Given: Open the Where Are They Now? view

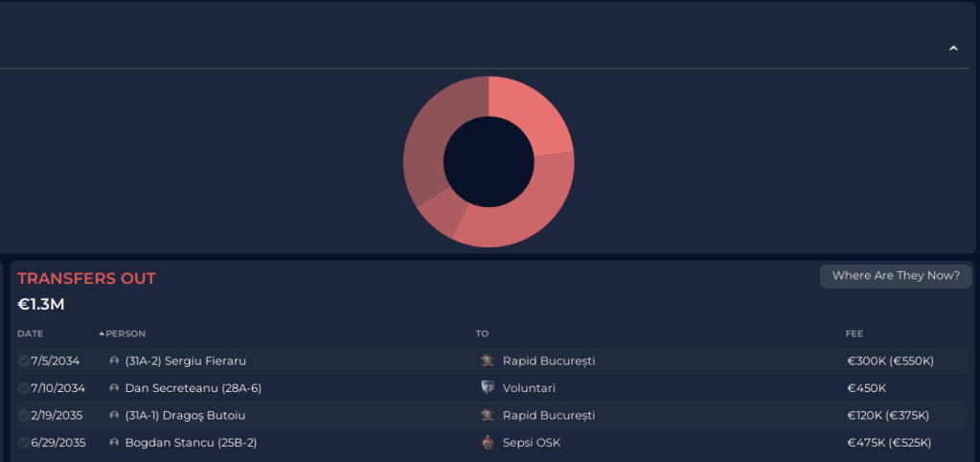Looking at the screenshot, I should tap(896, 276).
